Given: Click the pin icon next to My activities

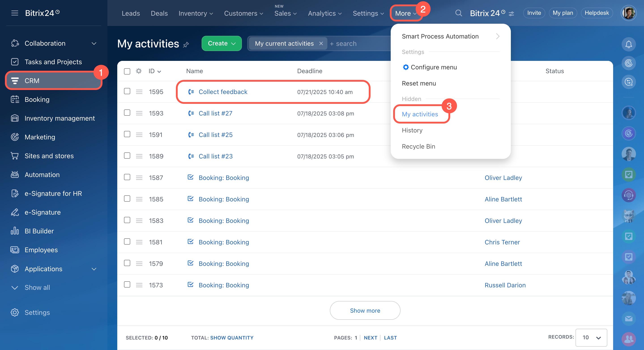Looking at the screenshot, I should click(186, 45).
